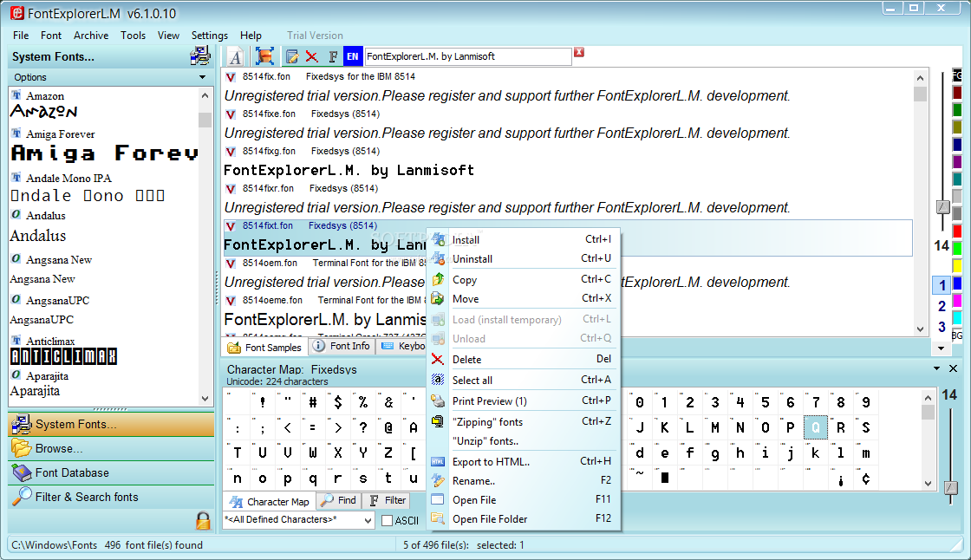The width and height of the screenshot is (971, 560).
Task: Click the Export to HTML menu icon
Action: (x=438, y=461)
